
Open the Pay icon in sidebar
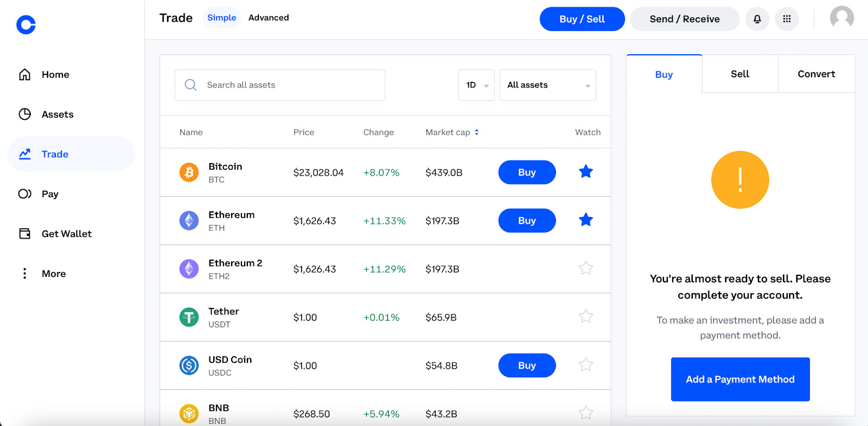coord(24,193)
